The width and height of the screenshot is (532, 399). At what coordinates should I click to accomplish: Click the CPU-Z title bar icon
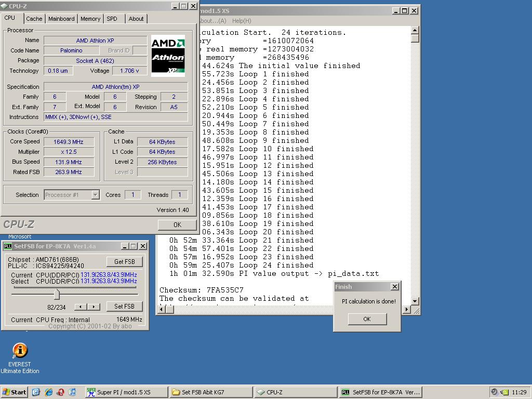(4, 6)
